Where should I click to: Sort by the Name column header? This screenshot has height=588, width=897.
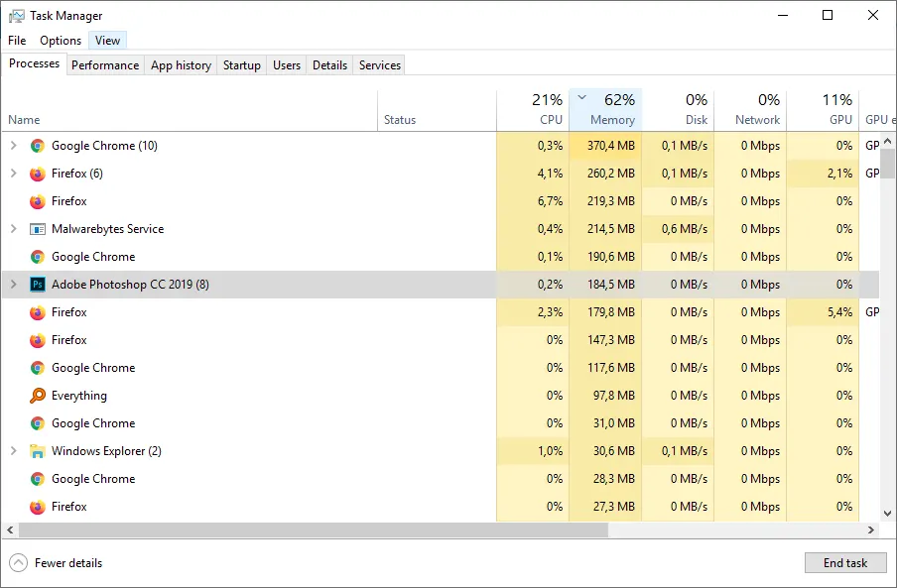point(190,111)
